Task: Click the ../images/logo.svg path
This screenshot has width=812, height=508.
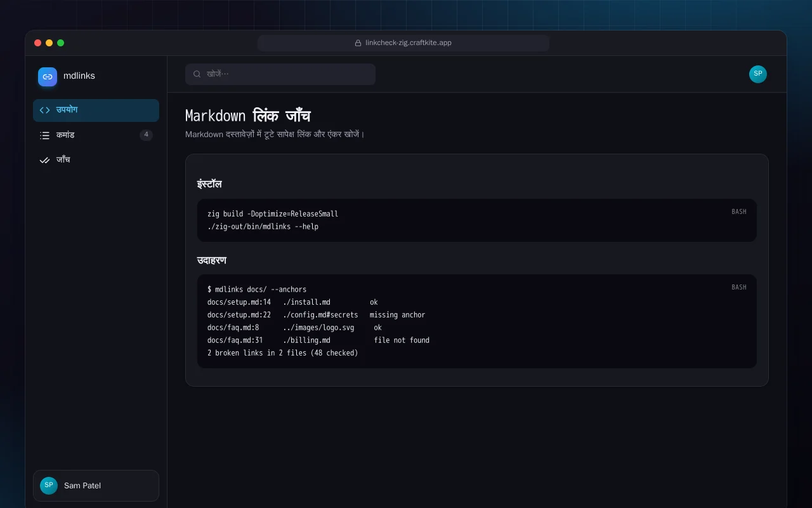Action: pos(318,328)
